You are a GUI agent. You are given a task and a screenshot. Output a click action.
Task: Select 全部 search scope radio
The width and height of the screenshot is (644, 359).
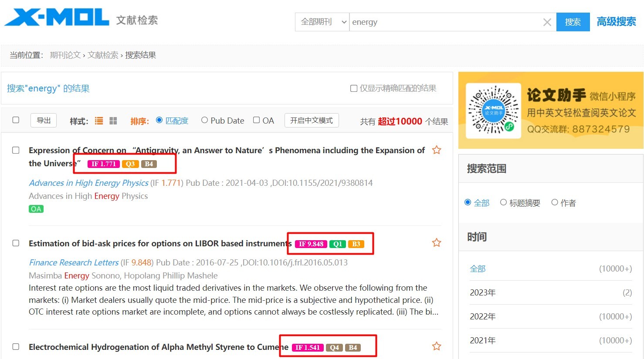pos(468,202)
